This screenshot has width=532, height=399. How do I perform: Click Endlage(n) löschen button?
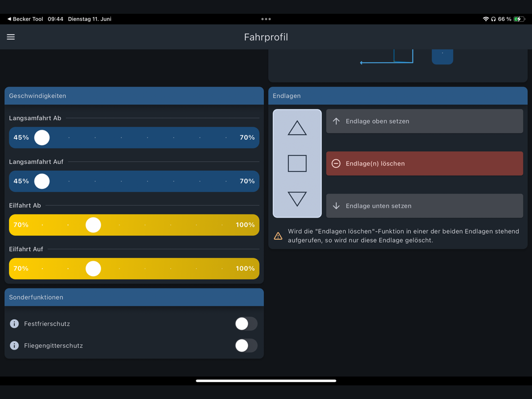[425, 163]
